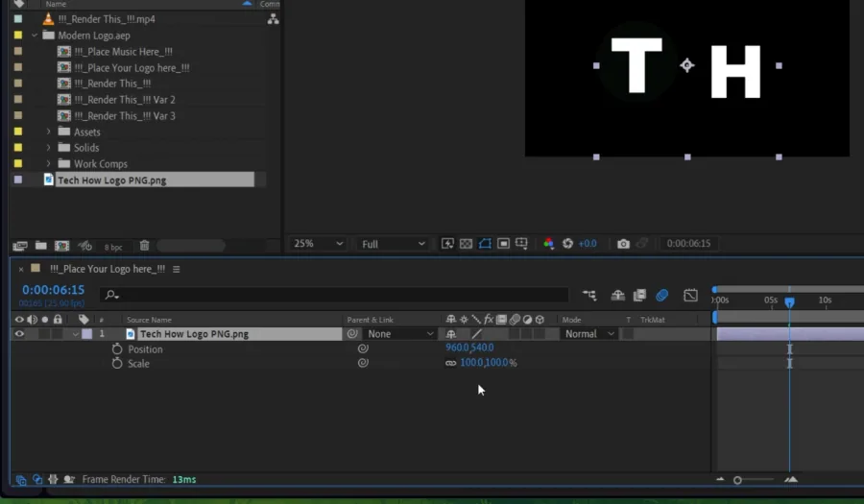Click zoom out mountain icon in timeline

[x=720, y=480]
